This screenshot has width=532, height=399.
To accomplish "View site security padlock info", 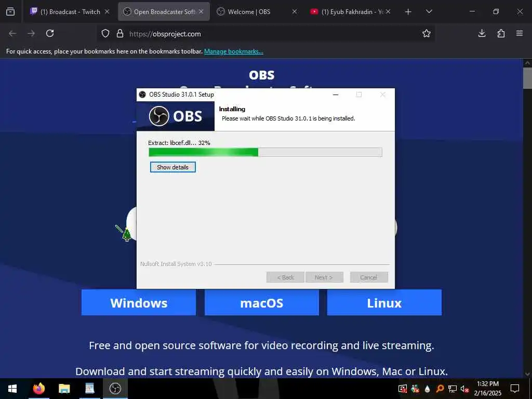I will 120,34.
